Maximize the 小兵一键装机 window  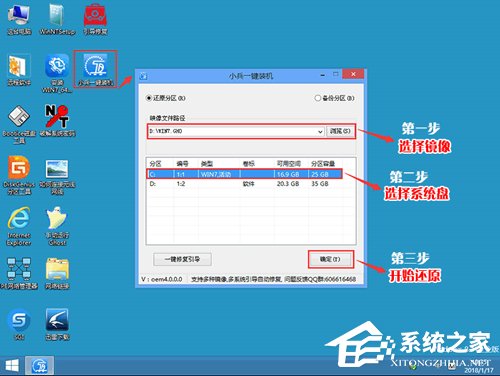(335, 74)
